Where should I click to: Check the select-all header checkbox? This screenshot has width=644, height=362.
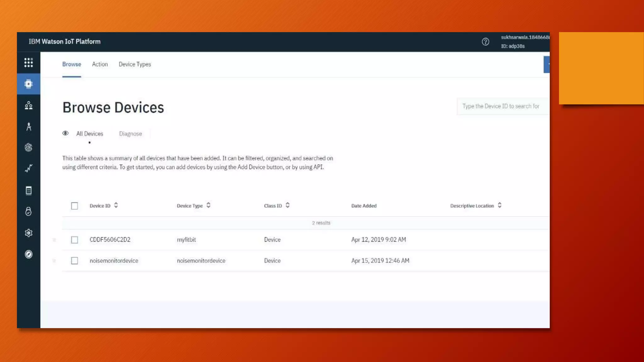pyautogui.click(x=75, y=206)
